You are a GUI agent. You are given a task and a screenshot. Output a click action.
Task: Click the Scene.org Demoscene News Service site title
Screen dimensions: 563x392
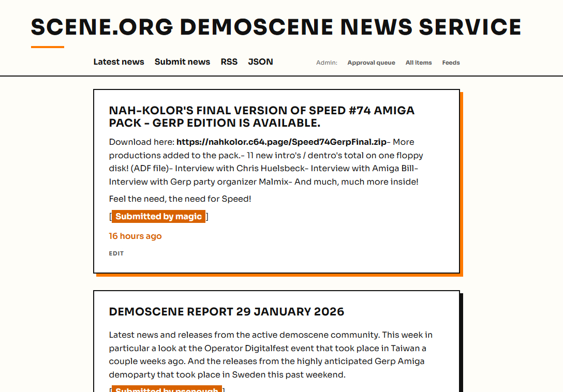click(276, 27)
